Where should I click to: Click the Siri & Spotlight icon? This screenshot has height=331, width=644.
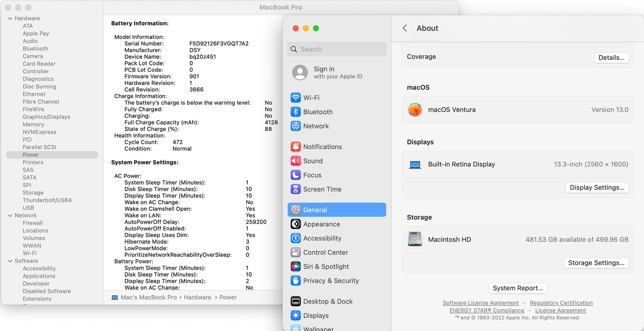pos(295,266)
